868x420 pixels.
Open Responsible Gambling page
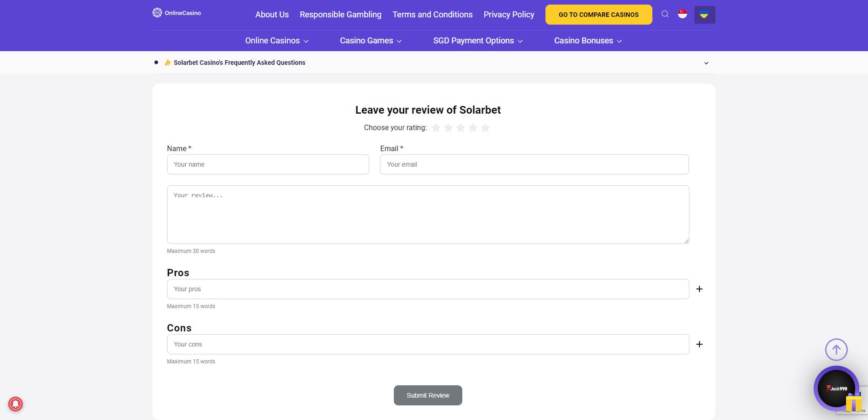click(x=340, y=15)
